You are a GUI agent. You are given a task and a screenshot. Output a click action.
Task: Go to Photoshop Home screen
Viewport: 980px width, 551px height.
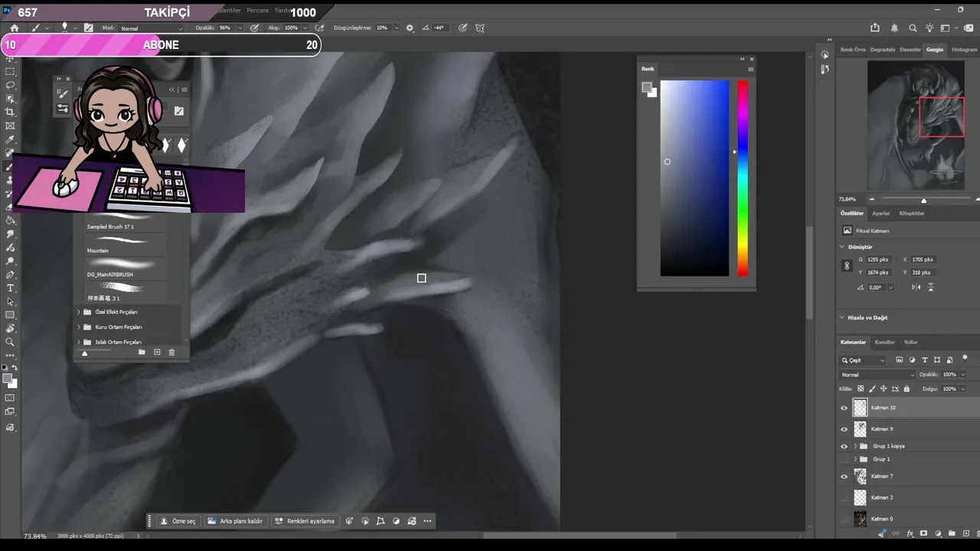[x=14, y=28]
